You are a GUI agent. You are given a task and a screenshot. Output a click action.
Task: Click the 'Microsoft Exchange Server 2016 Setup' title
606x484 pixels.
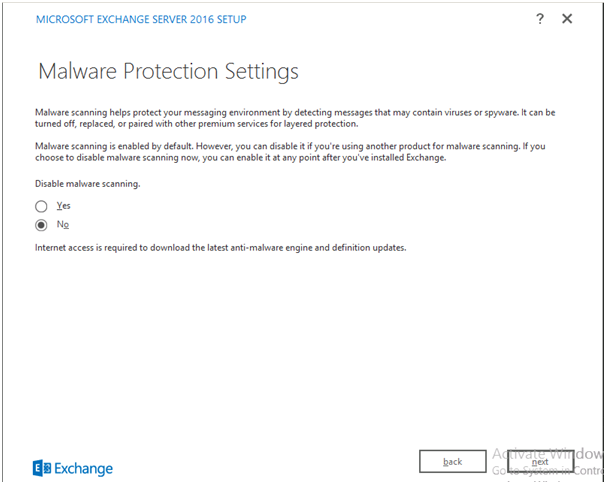coord(141,19)
